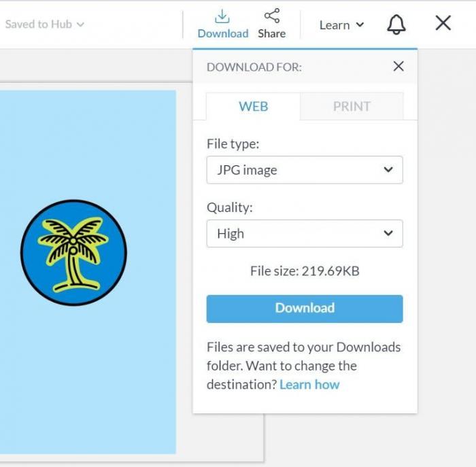Open the Saved to Hub dropdown
Viewport: 476px width, 467px height.
pos(44,24)
